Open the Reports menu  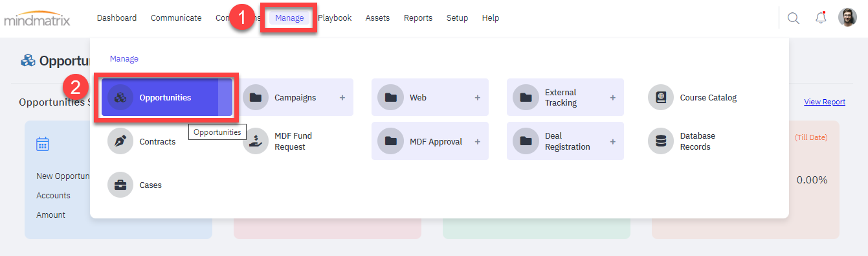418,18
